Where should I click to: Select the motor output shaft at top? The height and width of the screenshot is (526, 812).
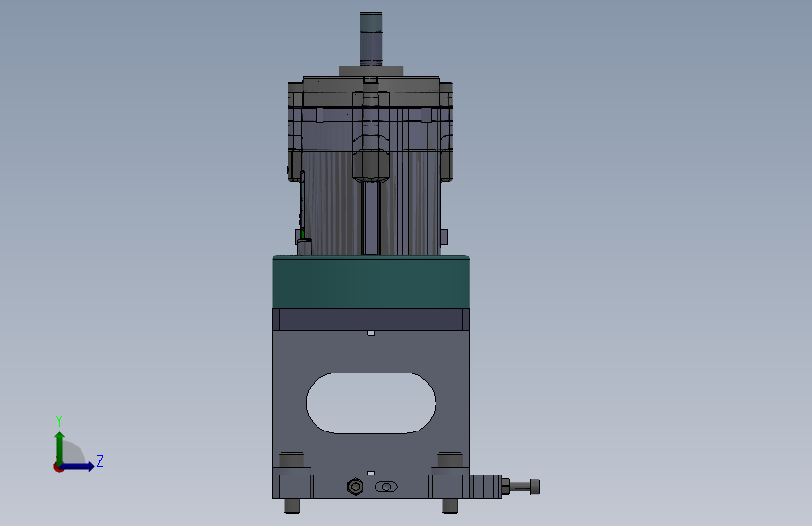[371, 38]
